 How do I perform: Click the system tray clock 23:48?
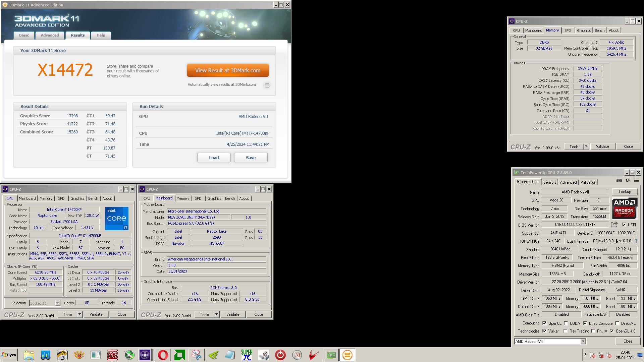625,352
